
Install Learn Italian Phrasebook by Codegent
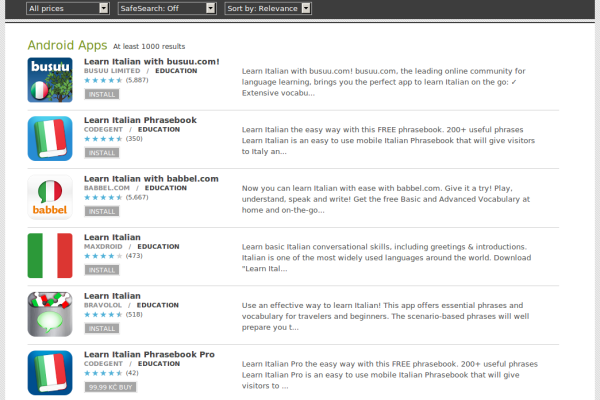pyautogui.click(x=102, y=153)
